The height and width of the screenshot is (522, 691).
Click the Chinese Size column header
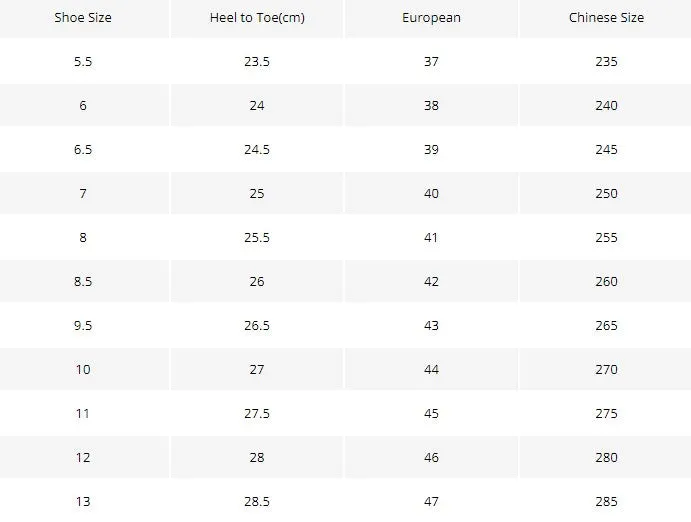click(606, 18)
